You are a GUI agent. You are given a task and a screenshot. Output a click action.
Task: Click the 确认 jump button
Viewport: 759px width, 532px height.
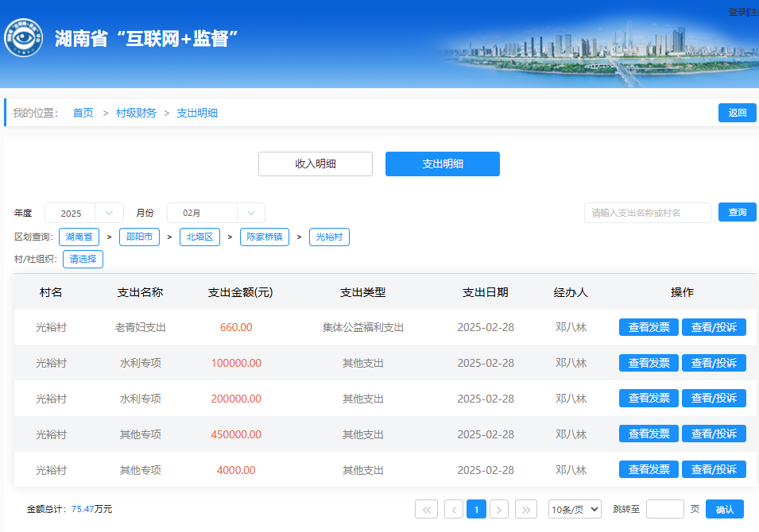point(725,509)
